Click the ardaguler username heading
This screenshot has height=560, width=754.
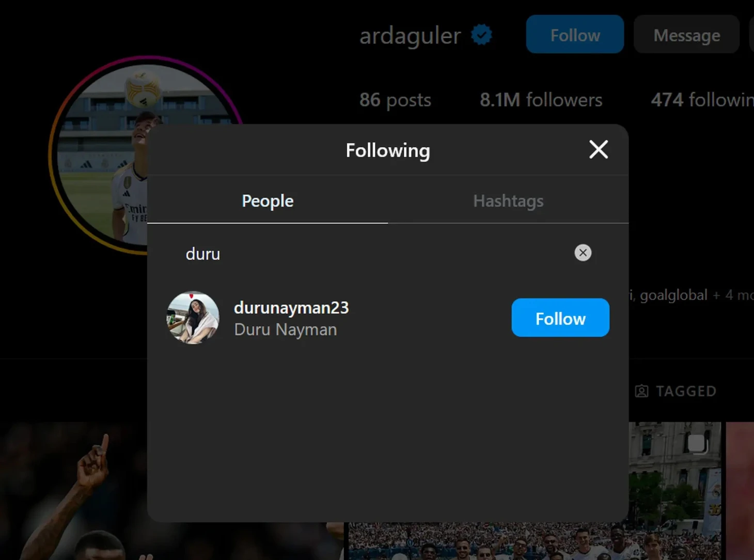point(410,36)
